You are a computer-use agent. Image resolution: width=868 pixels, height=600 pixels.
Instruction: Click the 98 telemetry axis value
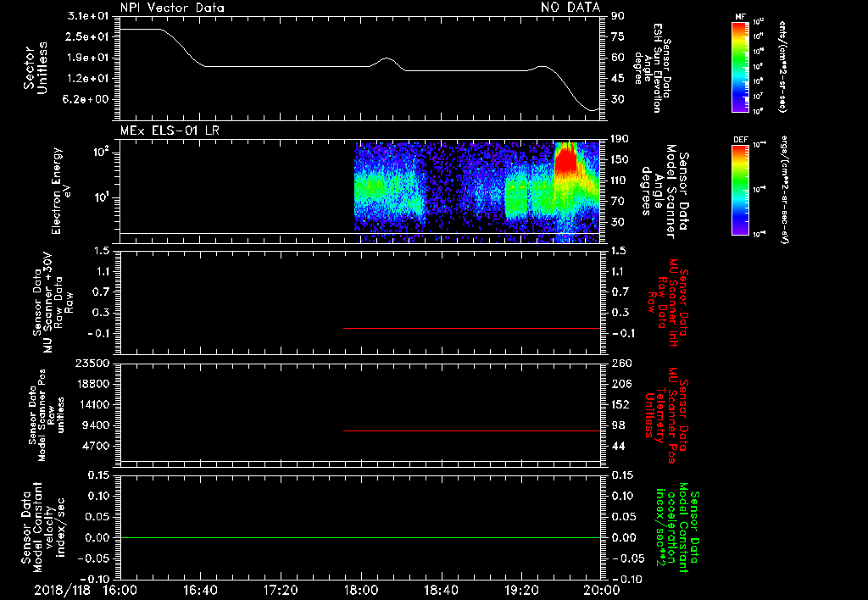tap(618, 425)
